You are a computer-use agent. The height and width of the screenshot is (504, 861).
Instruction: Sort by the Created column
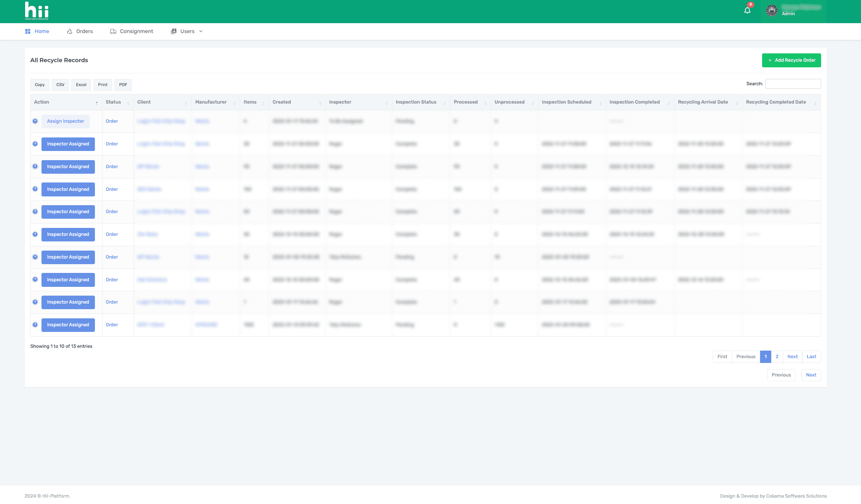297,102
